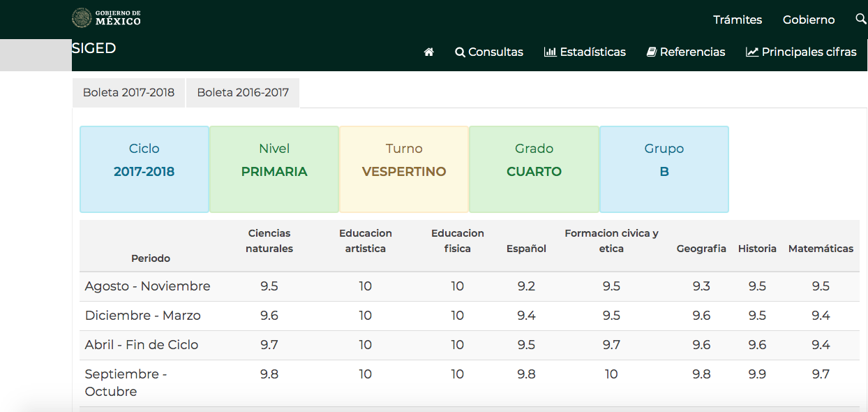Switch to the Boleta 2016-2017 tab
The image size is (868, 412).
point(243,93)
